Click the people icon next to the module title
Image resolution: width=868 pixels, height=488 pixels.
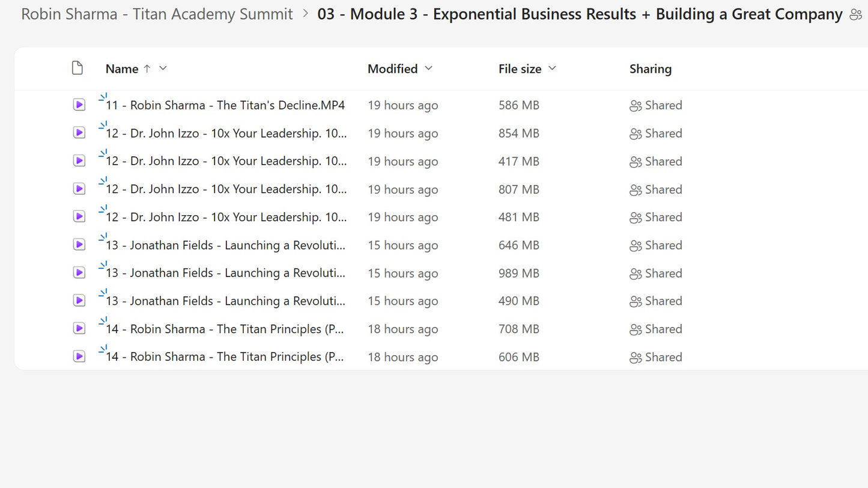tap(855, 13)
